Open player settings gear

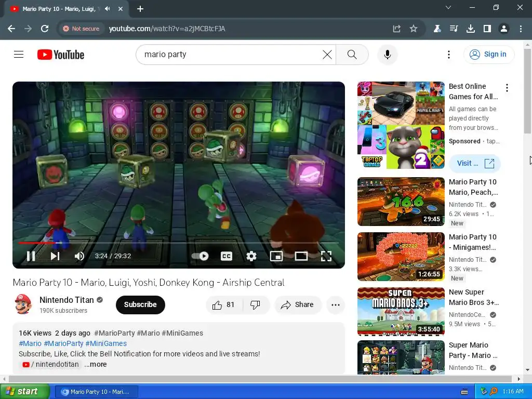pos(251,256)
